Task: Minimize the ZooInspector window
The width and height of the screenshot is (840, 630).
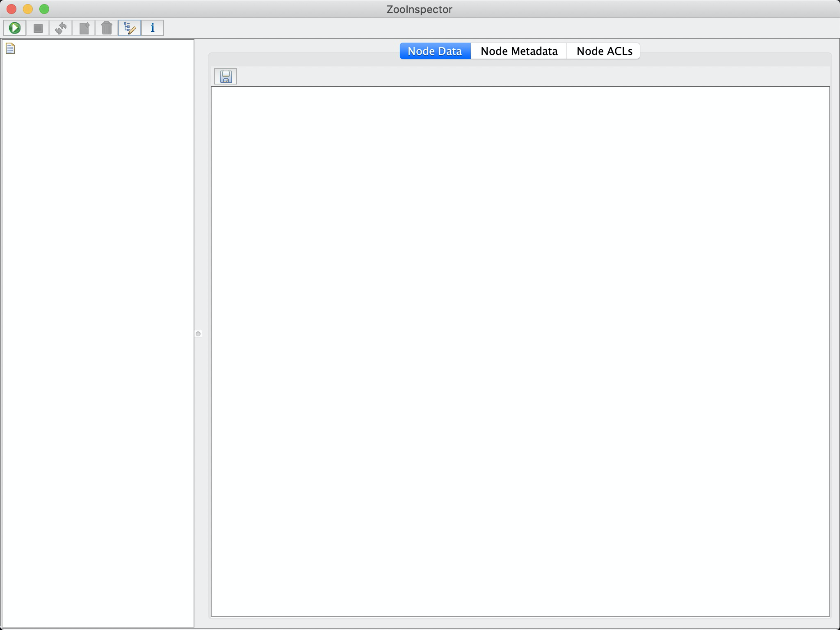Action: pyautogui.click(x=28, y=9)
